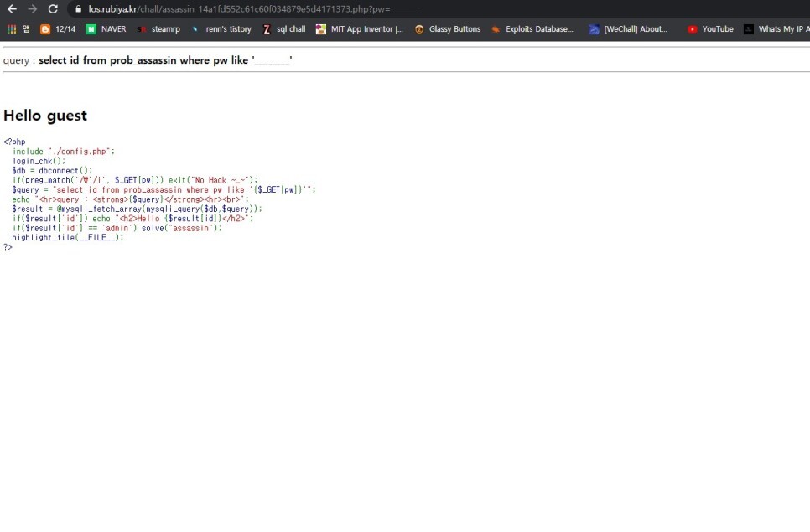Viewport: 810px width, 532px height.
Task: Click the closing '?>' tag
Action: point(8,247)
